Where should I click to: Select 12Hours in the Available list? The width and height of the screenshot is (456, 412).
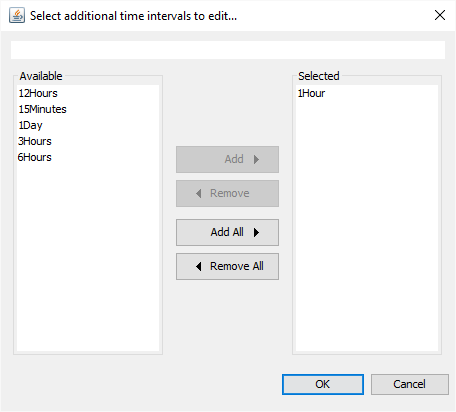tap(38, 93)
